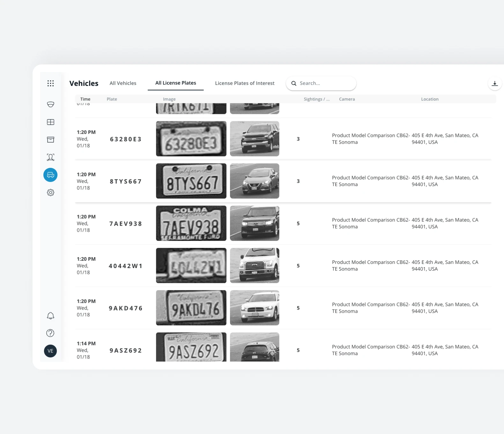Select plate text 9AKD476

pos(126,308)
